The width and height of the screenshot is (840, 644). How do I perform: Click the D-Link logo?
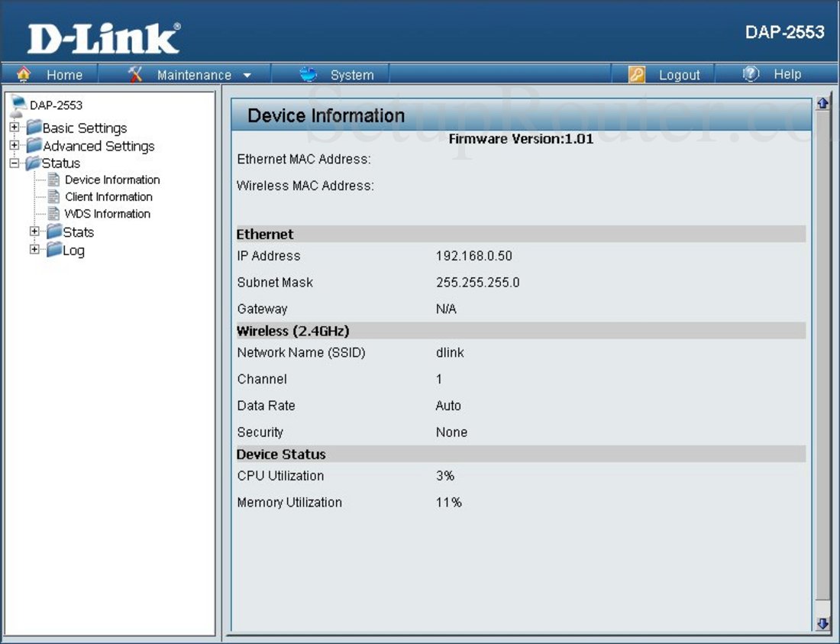click(103, 38)
